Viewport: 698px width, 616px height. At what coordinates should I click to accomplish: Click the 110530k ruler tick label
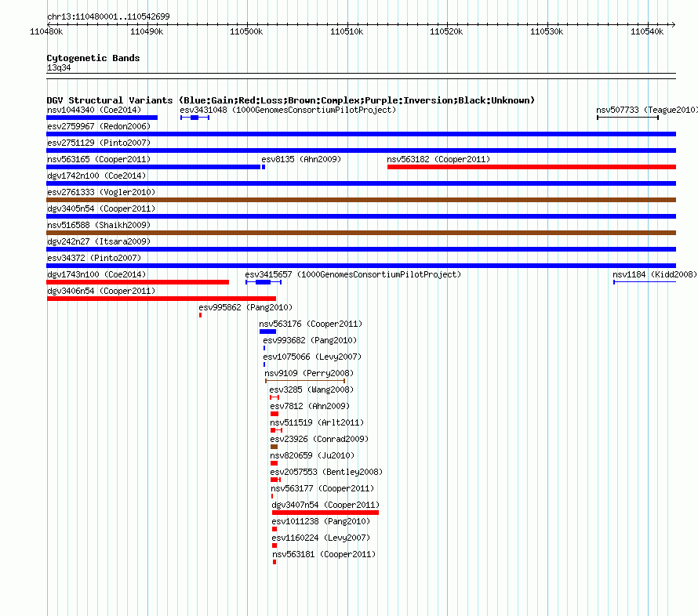(x=547, y=32)
